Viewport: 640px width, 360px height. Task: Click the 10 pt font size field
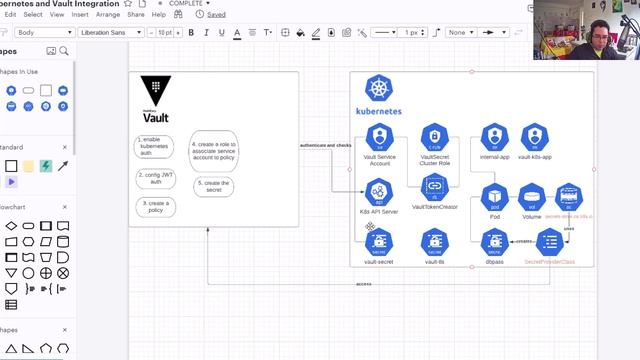tap(165, 33)
